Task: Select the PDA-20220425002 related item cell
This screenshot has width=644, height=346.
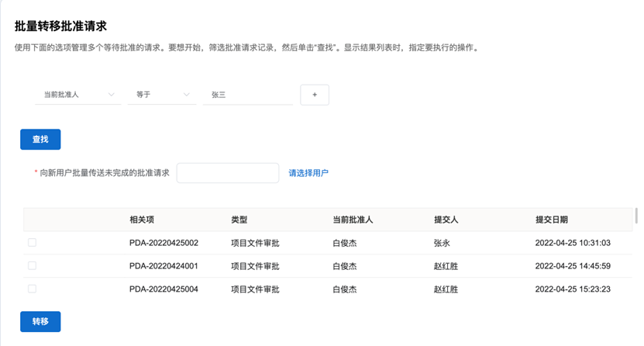Action: pyautogui.click(x=164, y=244)
